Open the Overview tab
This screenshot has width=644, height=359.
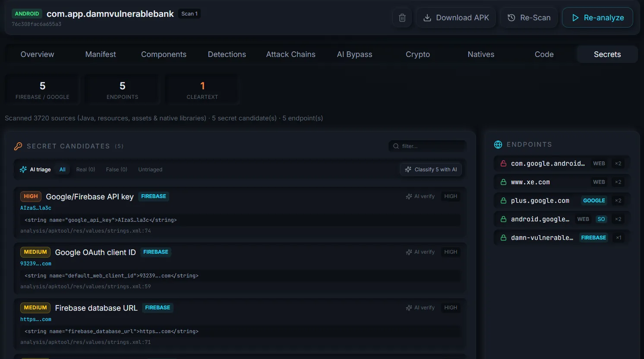pos(38,54)
